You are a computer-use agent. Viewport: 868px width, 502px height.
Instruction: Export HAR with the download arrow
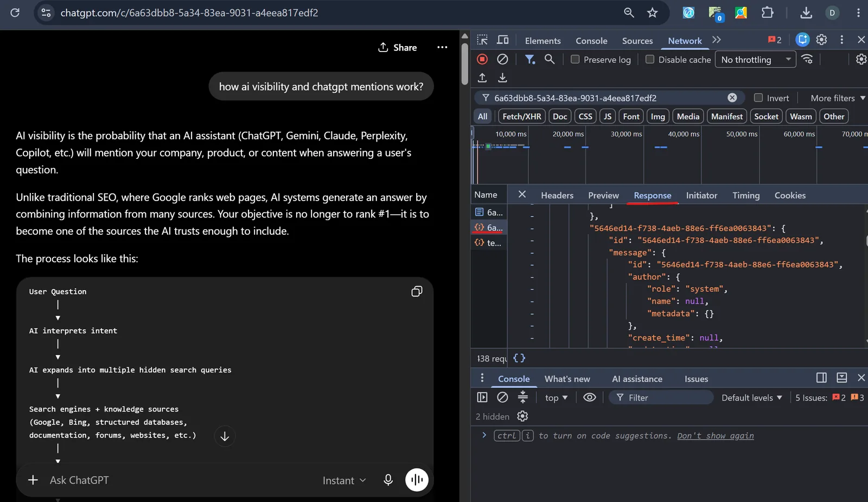[502, 78]
